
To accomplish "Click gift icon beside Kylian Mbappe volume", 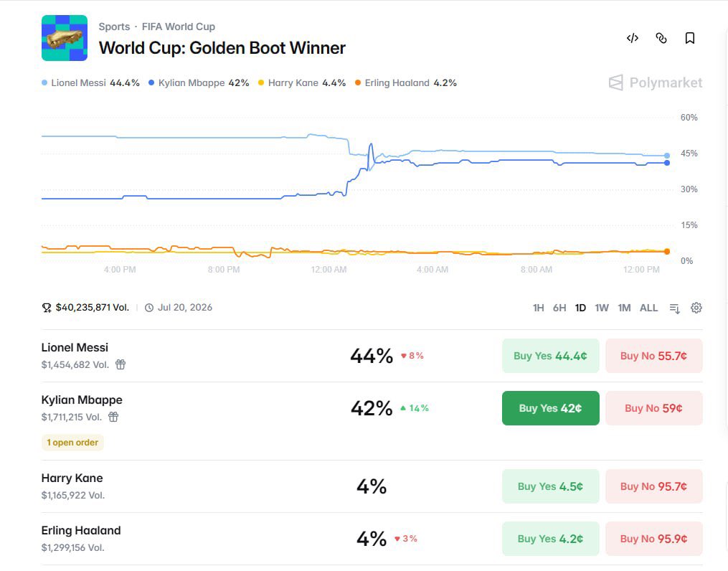I will point(113,417).
